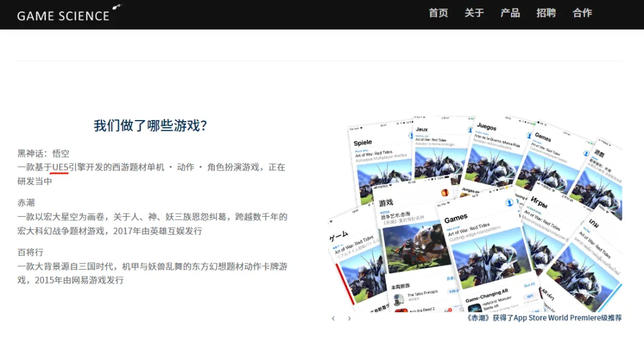Go to the previous carousel slide
This screenshot has height=351, width=644.
point(333,319)
